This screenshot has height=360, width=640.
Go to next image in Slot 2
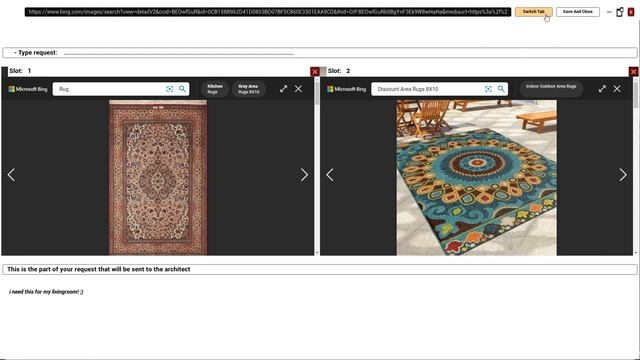pos(623,175)
